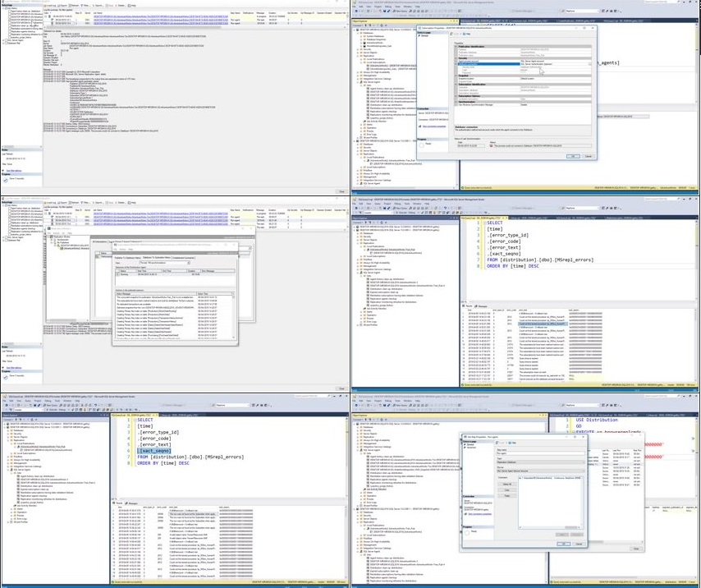The width and height of the screenshot is (701, 588).
Task: Click Close at the bottom of the top-left Log File Viewer
Action: point(341,191)
